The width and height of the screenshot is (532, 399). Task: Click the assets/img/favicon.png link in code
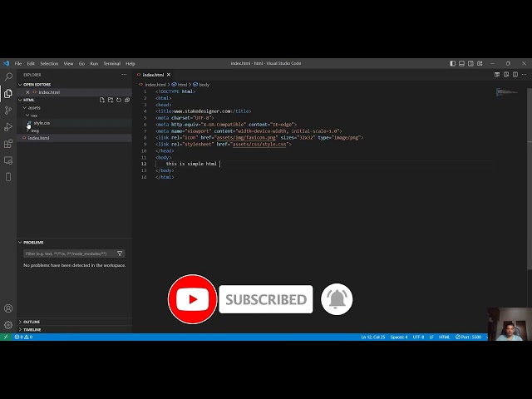(x=246, y=137)
